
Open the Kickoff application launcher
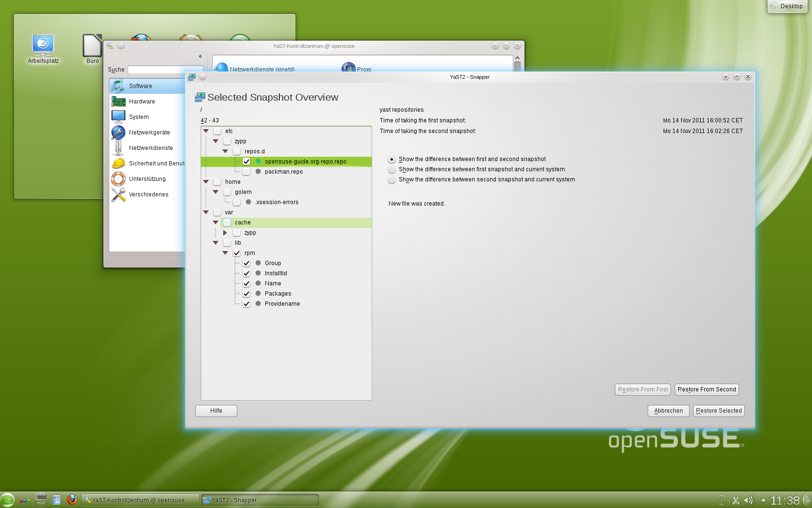click(9, 500)
